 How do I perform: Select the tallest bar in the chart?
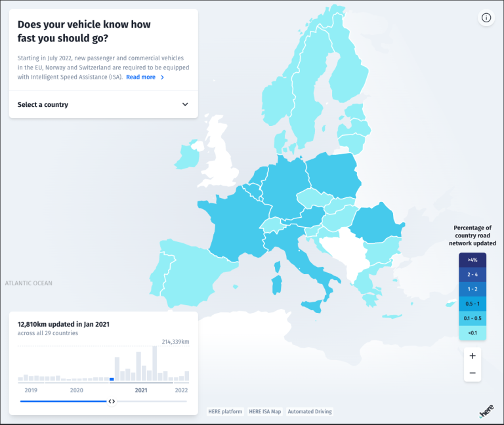point(155,363)
